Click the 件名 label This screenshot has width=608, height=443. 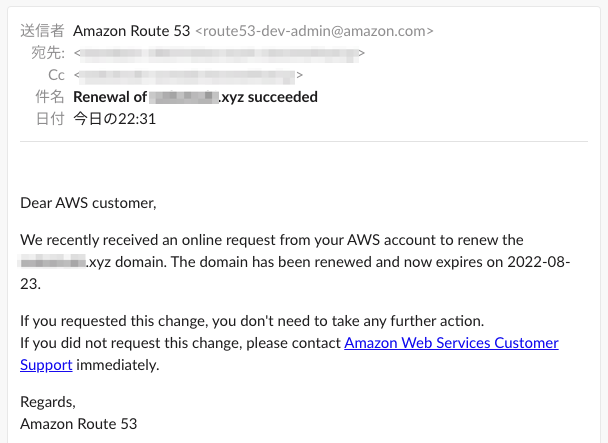50,97
